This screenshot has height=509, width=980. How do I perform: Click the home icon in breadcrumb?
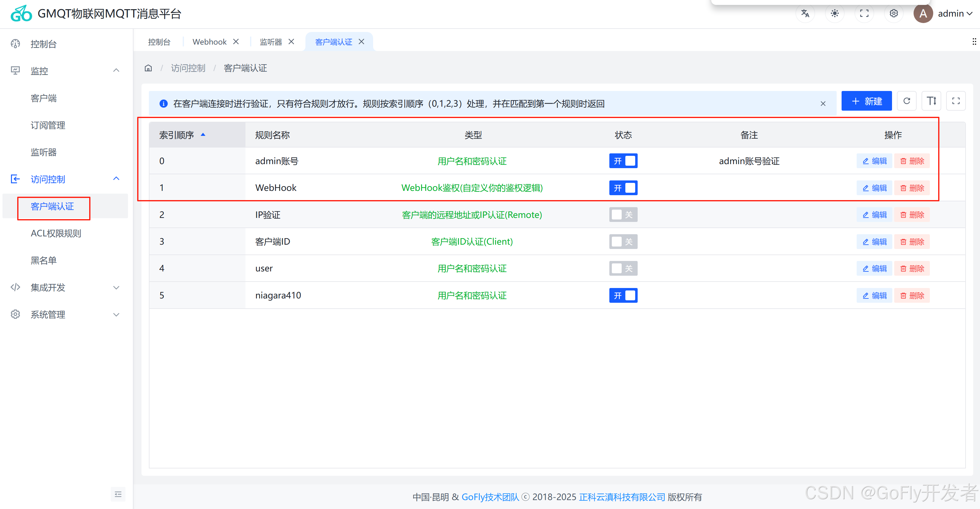(148, 69)
